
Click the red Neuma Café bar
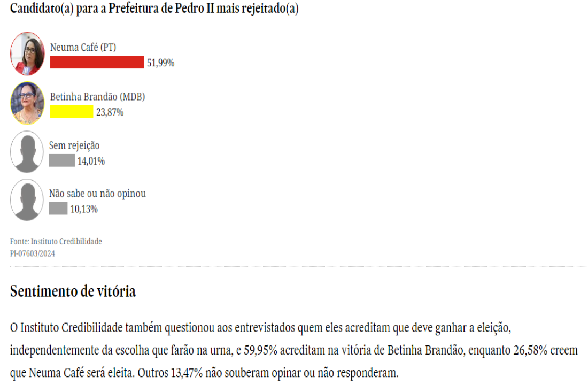click(97, 62)
